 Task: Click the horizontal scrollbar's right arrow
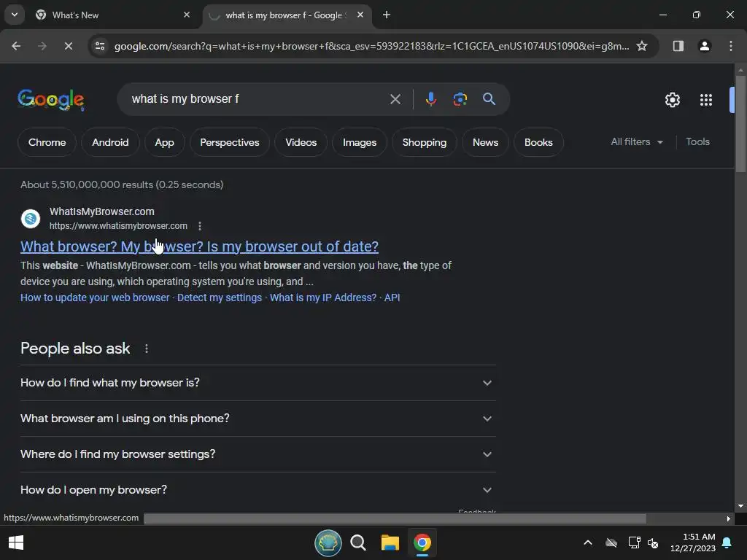pyautogui.click(x=729, y=518)
